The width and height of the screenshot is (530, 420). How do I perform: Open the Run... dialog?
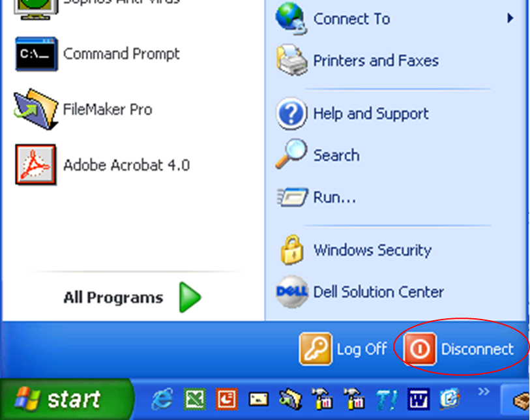pos(316,197)
